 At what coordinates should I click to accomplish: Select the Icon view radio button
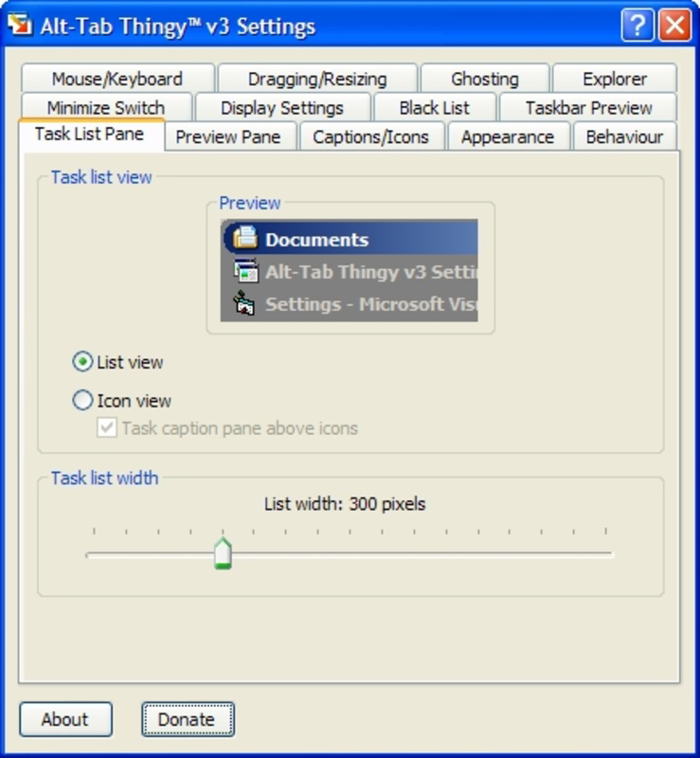82,401
